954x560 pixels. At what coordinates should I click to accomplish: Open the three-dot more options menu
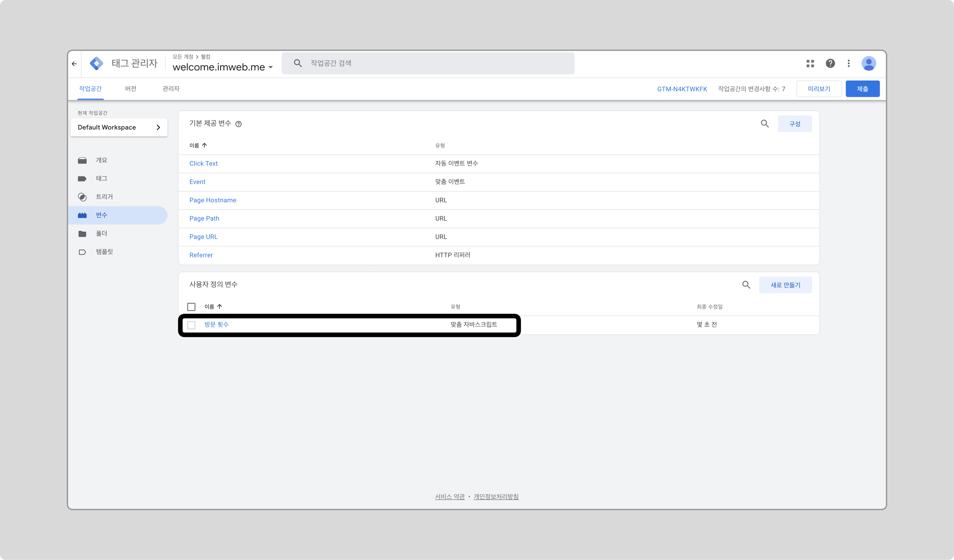(x=849, y=64)
